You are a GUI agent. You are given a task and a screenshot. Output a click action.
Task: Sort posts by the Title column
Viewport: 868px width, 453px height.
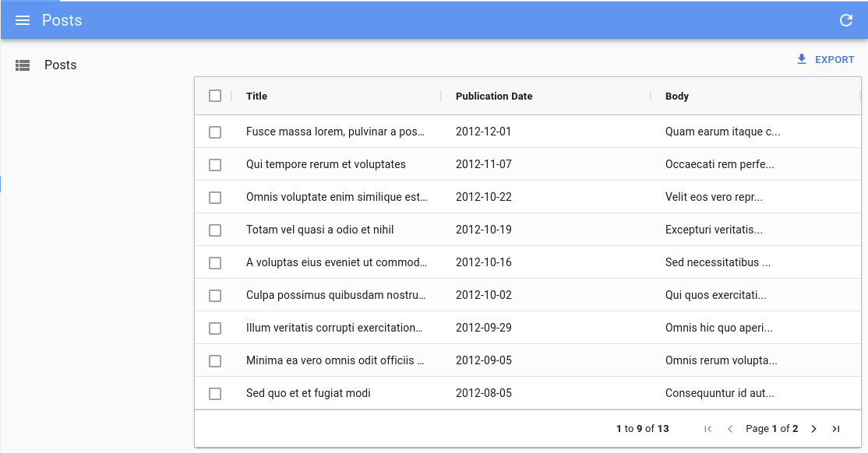point(257,96)
